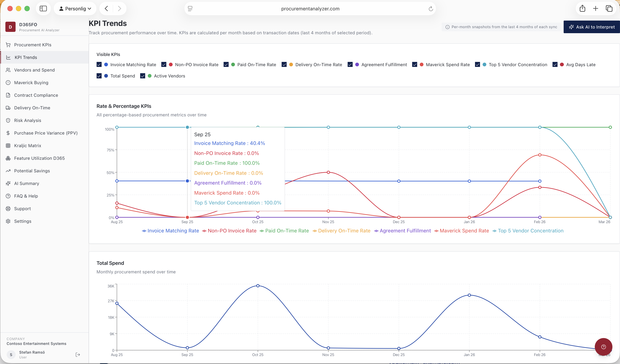Open the round help bubble icon
Image resolution: width=620 pixels, height=364 pixels.
[603, 347]
